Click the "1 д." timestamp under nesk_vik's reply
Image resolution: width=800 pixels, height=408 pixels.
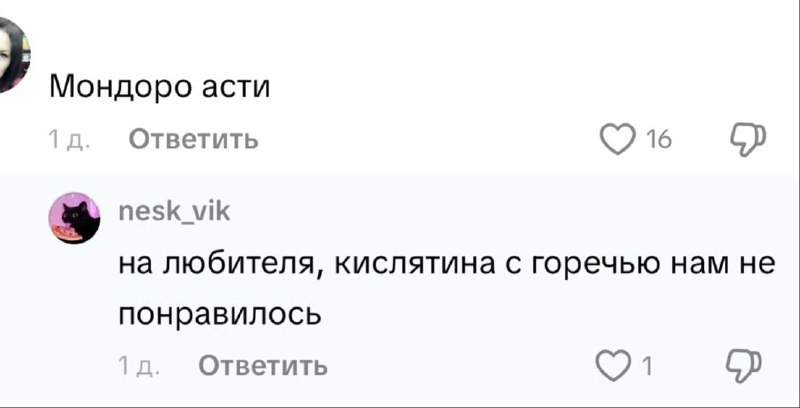tap(138, 367)
